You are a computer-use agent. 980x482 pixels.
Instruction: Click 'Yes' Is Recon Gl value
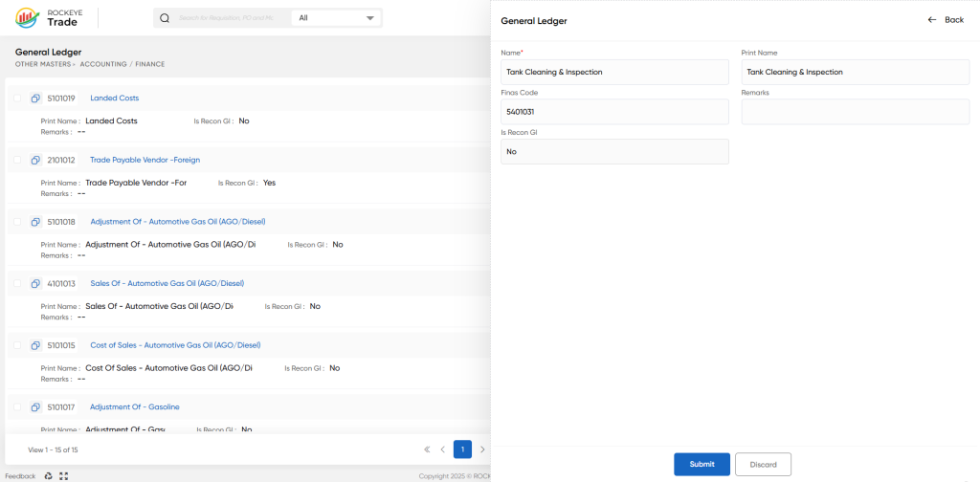click(269, 183)
